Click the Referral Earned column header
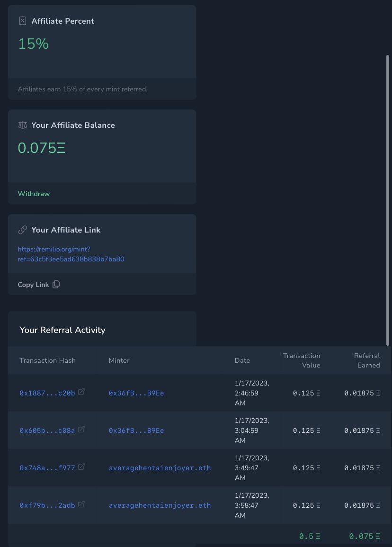The height and width of the screenshot is (547, 392). [x=367, y=360]
